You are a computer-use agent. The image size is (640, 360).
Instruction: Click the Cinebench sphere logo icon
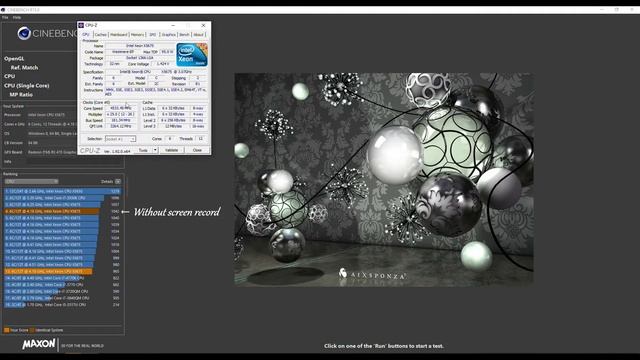click(x=24, y=33)
